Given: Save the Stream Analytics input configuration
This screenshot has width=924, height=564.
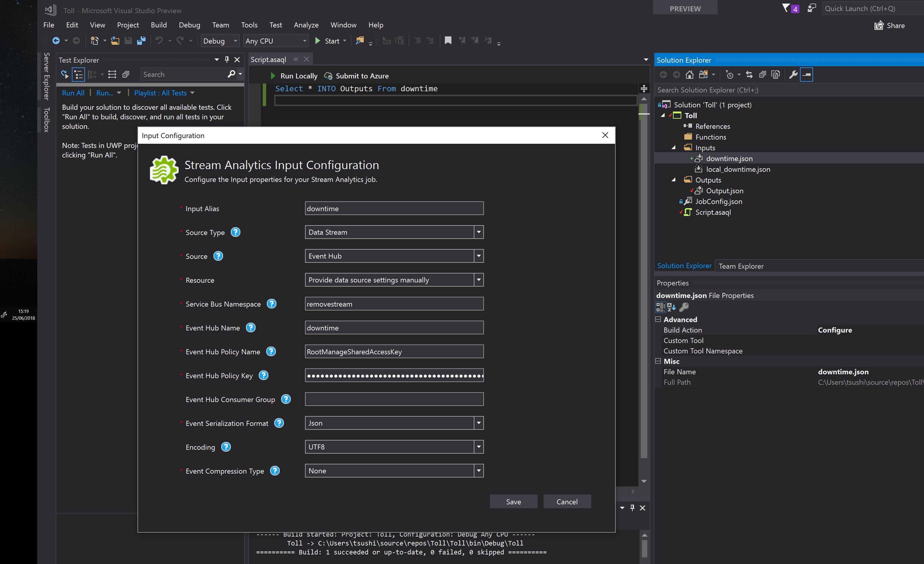Looking at the screenshot, I should click(513, 501).
